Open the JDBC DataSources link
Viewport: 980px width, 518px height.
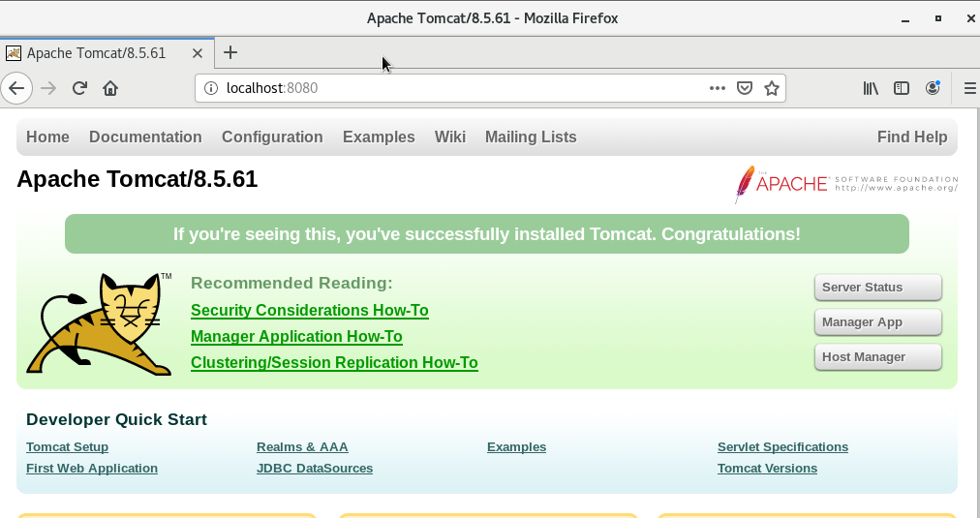[315, 468]
